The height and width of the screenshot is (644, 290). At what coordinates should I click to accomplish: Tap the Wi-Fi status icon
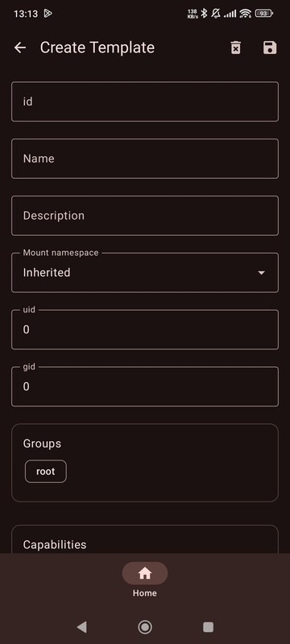point(245,14)
